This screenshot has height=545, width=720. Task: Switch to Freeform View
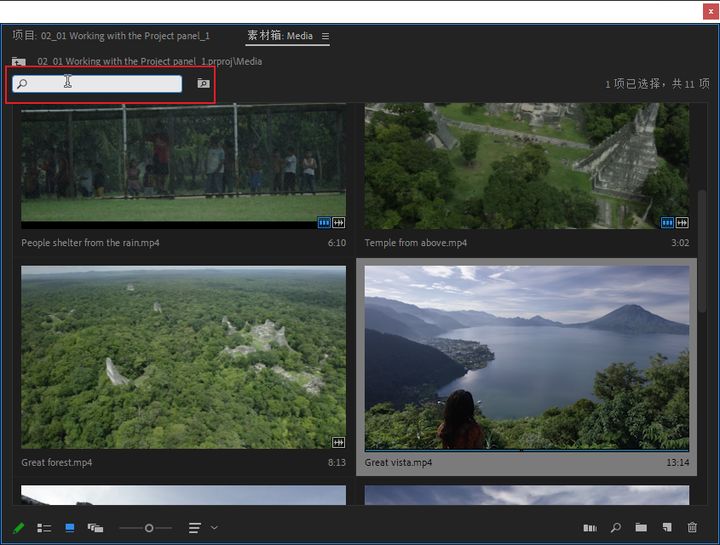[96, 528]
